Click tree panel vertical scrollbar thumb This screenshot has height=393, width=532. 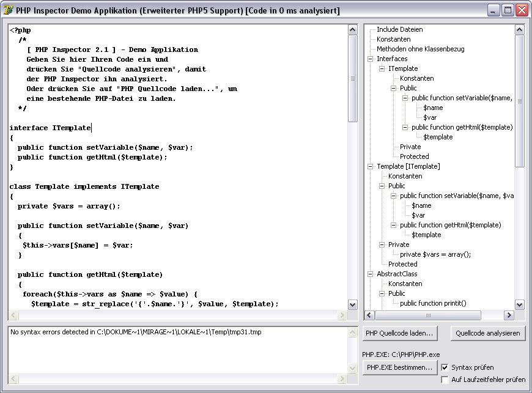(519, 101)
